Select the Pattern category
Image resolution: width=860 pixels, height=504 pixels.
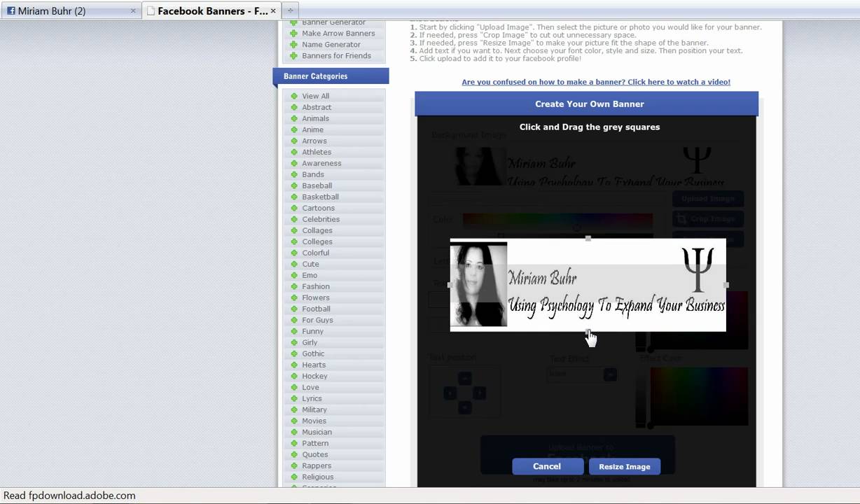click(x=315, y=443)
